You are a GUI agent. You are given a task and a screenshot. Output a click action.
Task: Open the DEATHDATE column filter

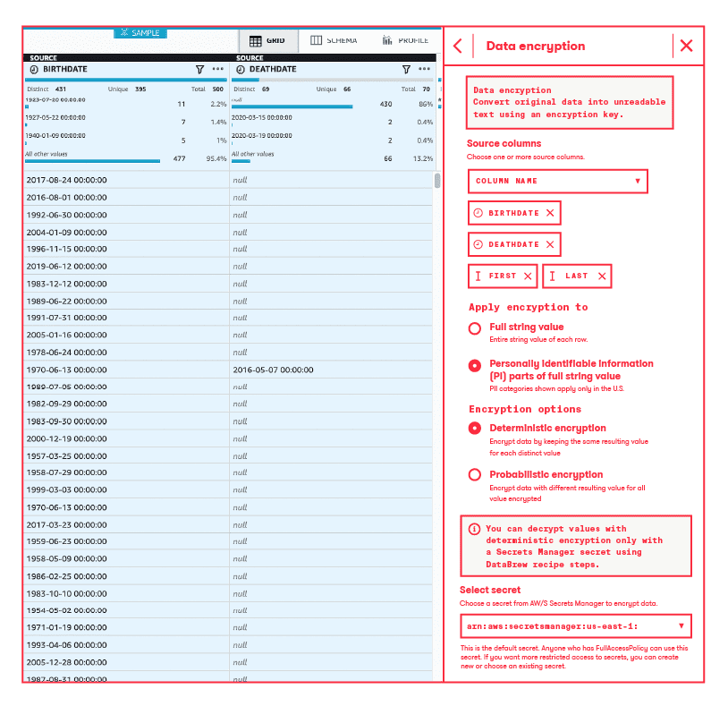(406, 70)
